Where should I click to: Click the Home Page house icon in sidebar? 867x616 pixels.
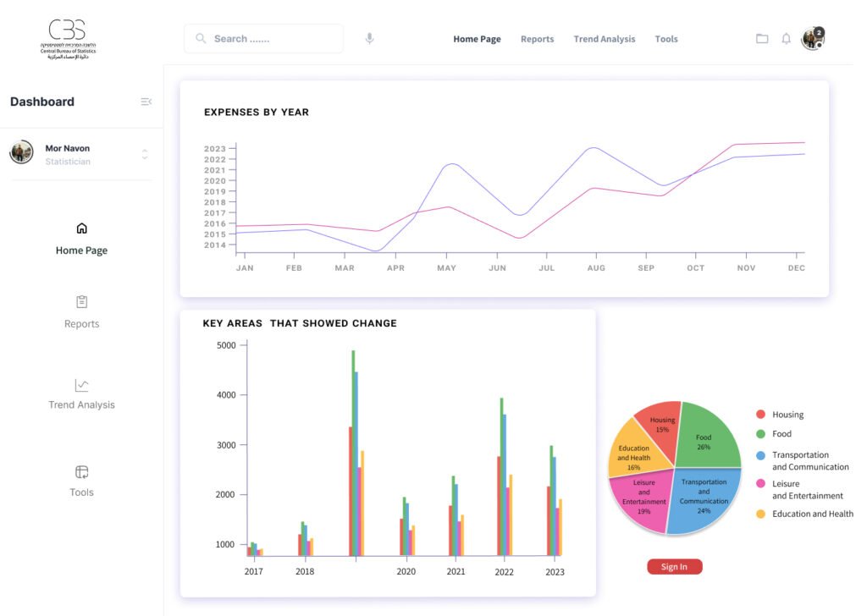(x=81, y=228)
